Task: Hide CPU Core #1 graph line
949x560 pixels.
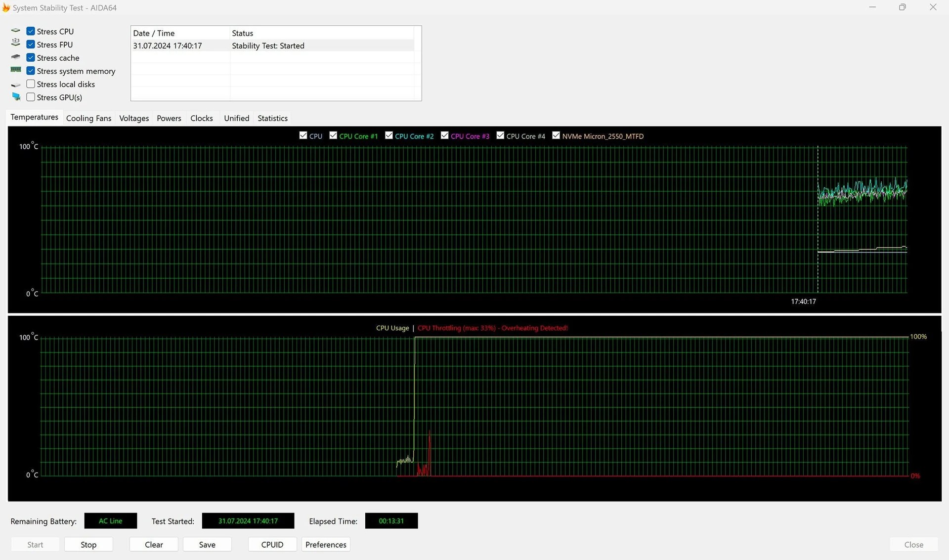Action: click(333, 135)
